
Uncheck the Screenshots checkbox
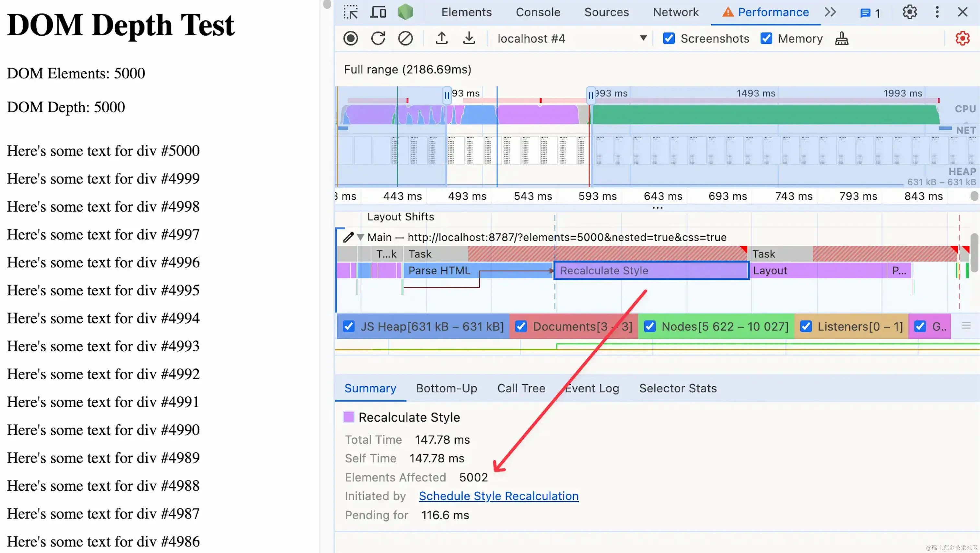point(669,39)
